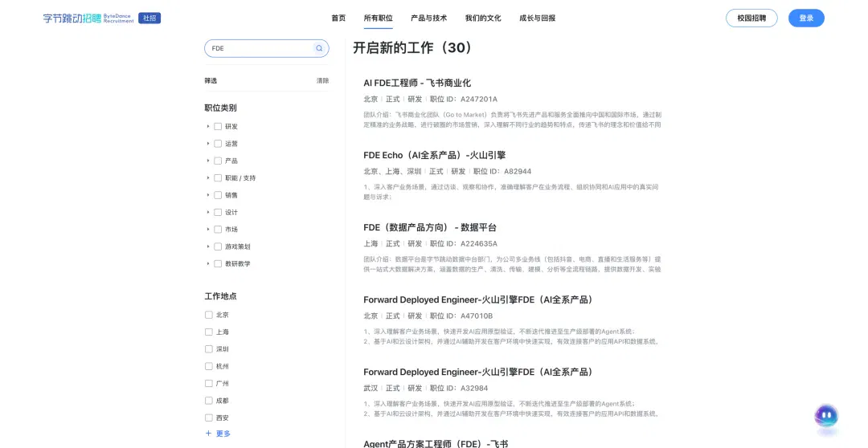Expand the 销售 category arrow
The image size is (868, 448).
(208, 195)
